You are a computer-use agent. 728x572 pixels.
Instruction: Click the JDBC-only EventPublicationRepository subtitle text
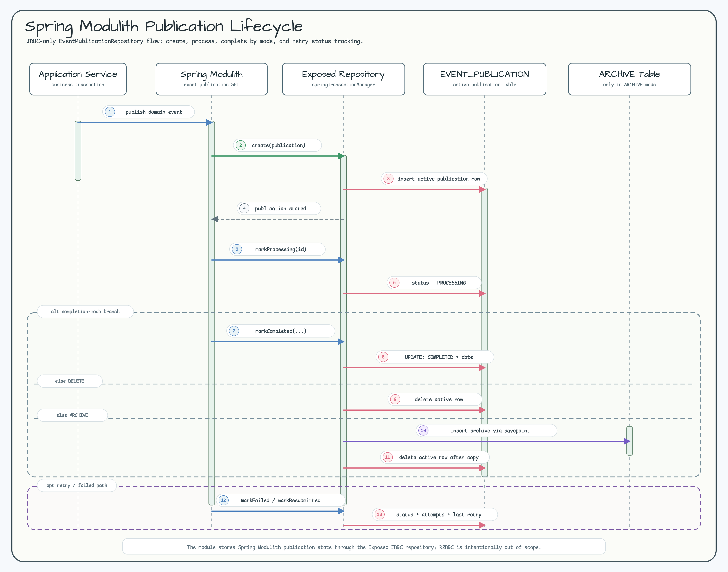pos(195,41)
